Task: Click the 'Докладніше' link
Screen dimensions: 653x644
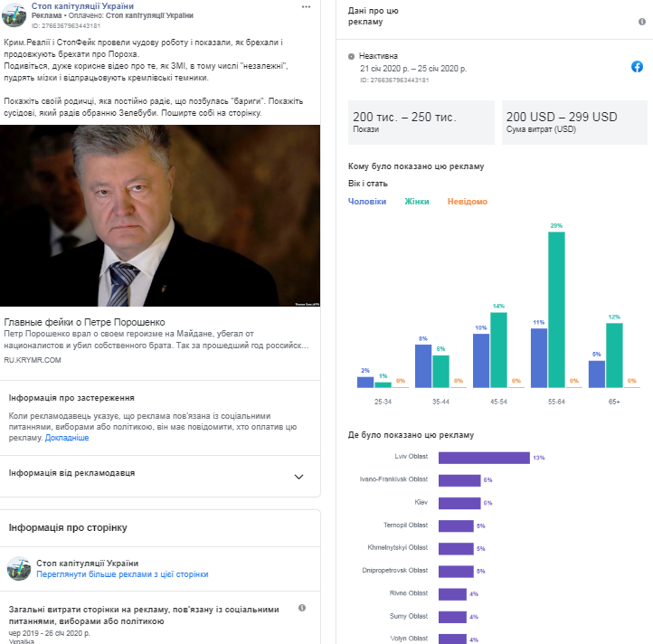Action: (x=67, y=438)
